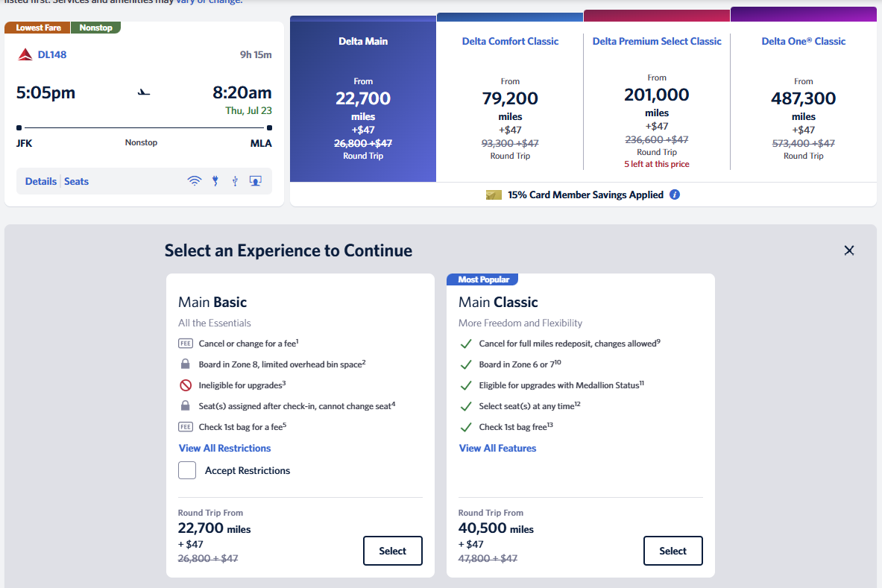The width and height of the screenshot is (882, 588).
Task: Click the power outlet amenity icon
Action: click(x=215, y=180)
